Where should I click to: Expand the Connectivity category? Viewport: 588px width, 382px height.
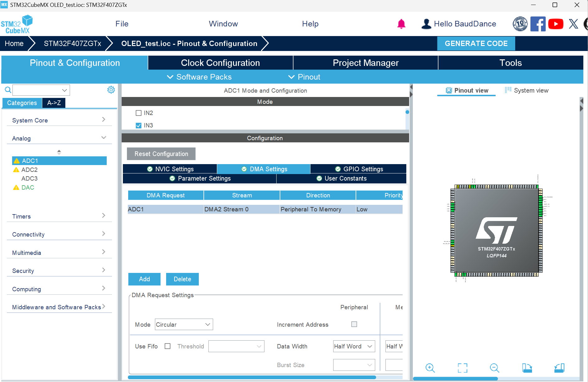[59, 234]
